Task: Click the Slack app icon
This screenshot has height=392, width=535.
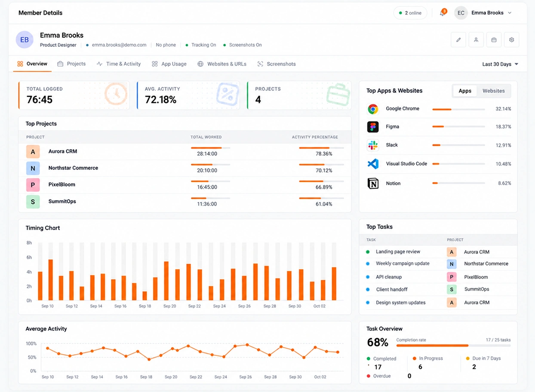Action: click(x=373, y=145)
